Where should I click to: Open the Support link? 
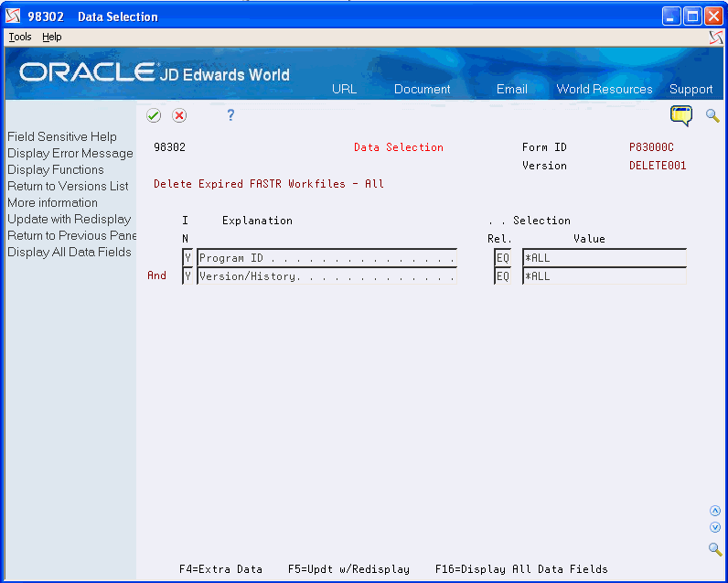pos(691,89)
